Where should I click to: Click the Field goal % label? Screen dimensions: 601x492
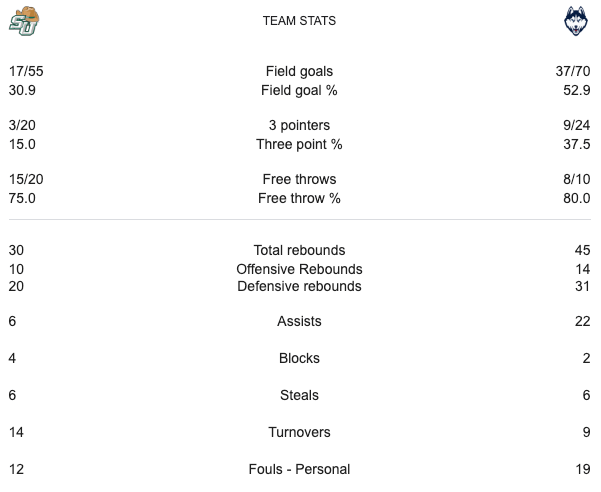coord(300,90)
